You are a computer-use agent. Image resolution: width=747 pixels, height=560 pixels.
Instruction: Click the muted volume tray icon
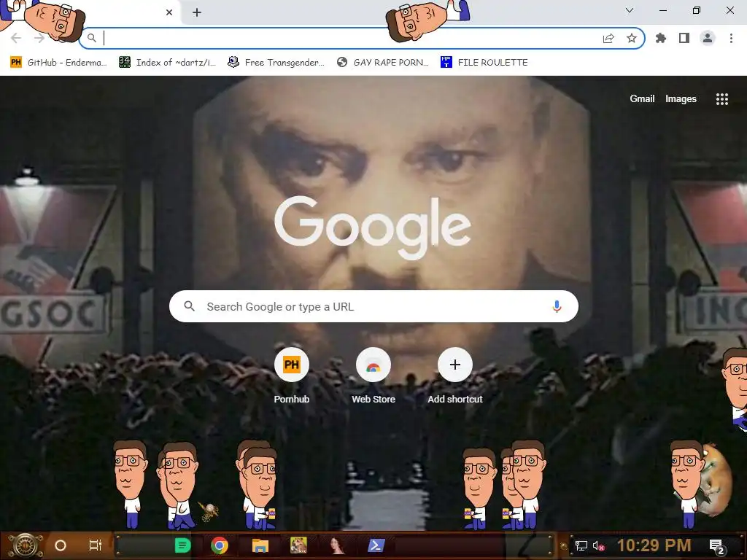tap(598, 545)
